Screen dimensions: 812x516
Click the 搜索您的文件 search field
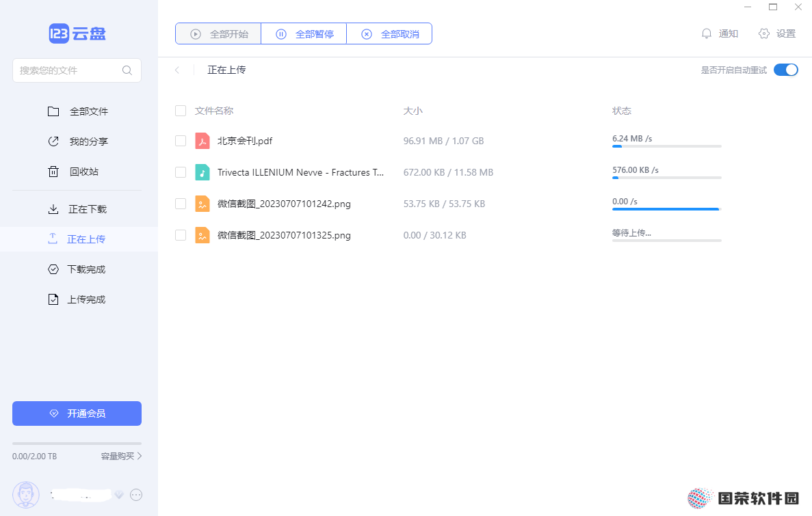point(77,70)
